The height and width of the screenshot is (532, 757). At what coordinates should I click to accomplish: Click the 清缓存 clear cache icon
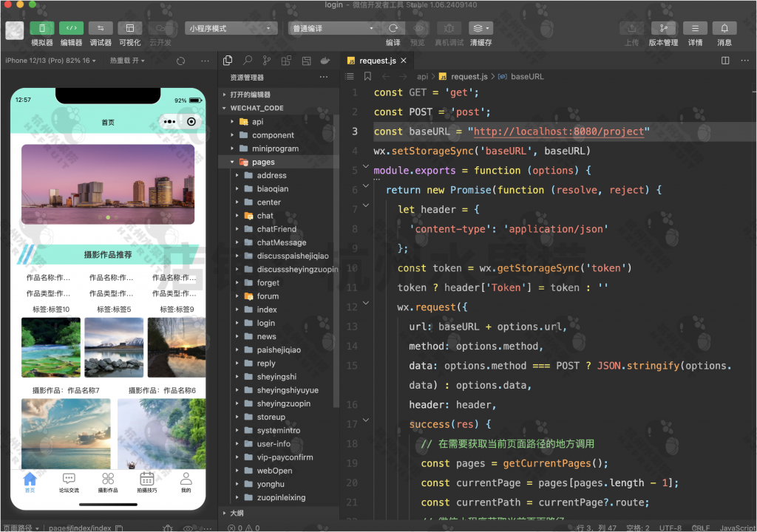click(481, 29)
